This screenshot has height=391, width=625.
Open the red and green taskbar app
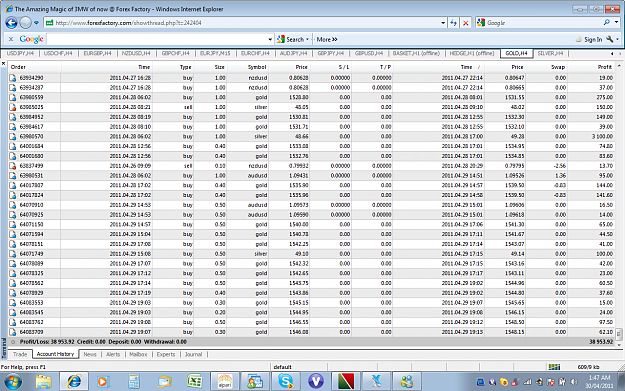(346, 381)
